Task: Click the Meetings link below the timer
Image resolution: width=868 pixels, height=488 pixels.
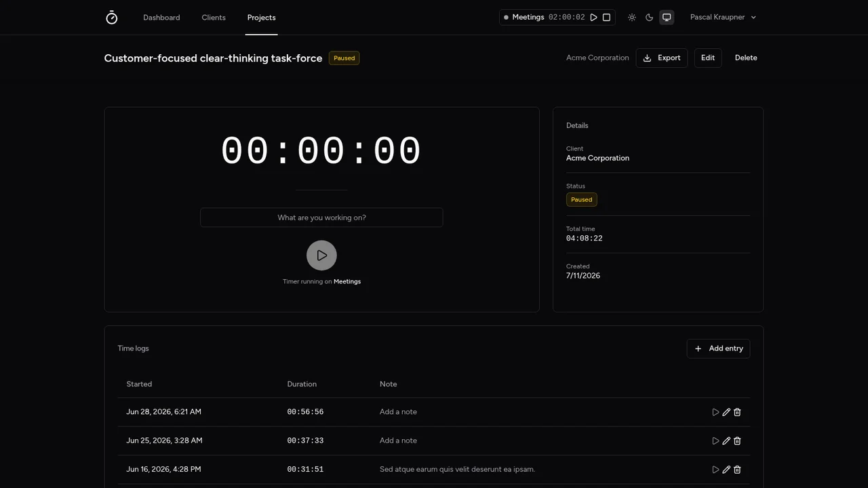Action: click(347, 281)
